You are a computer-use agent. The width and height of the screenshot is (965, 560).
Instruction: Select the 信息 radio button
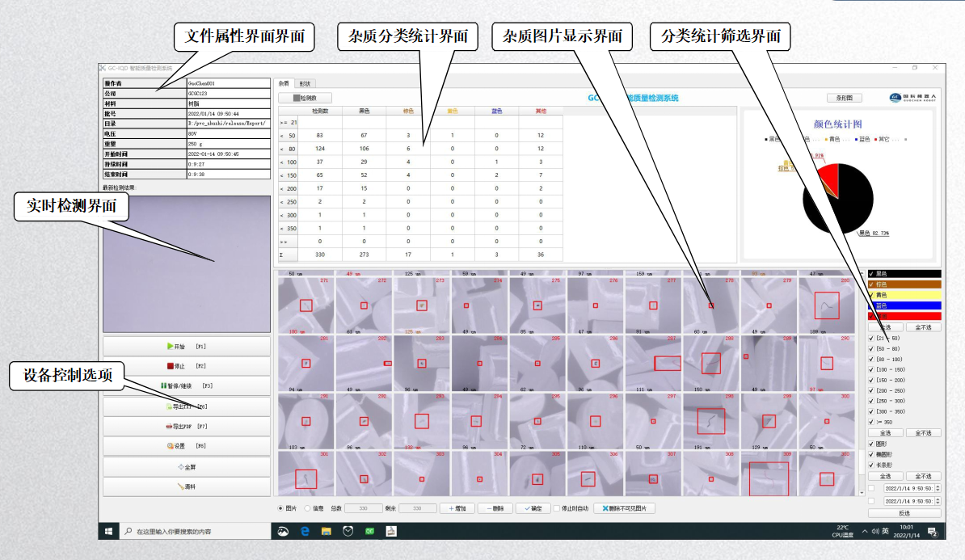tap(308, 508)
